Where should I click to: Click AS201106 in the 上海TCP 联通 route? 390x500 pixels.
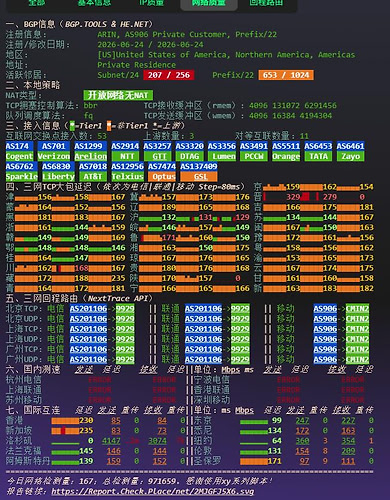[x=203, y=329]
